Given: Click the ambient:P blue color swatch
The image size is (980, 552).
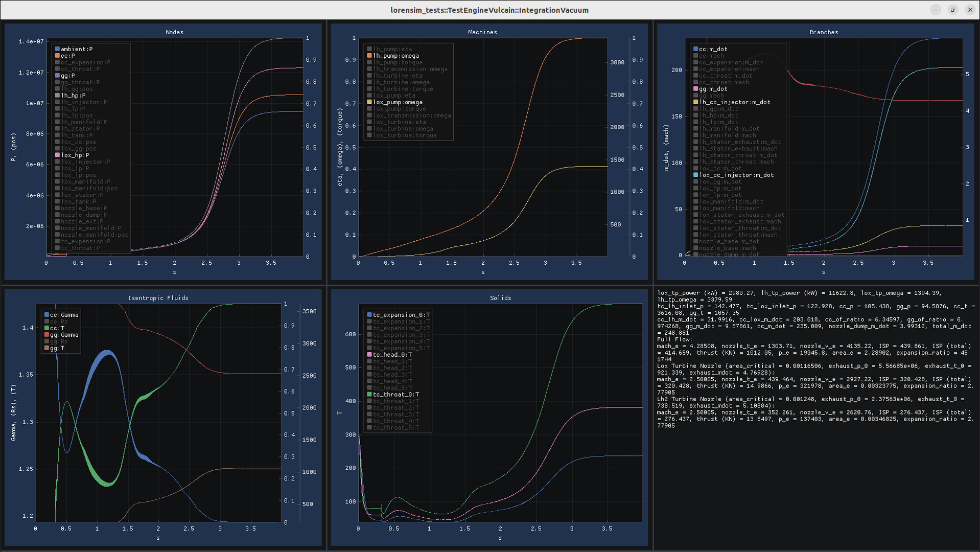Looking at the screenshot, I should 58,49.
